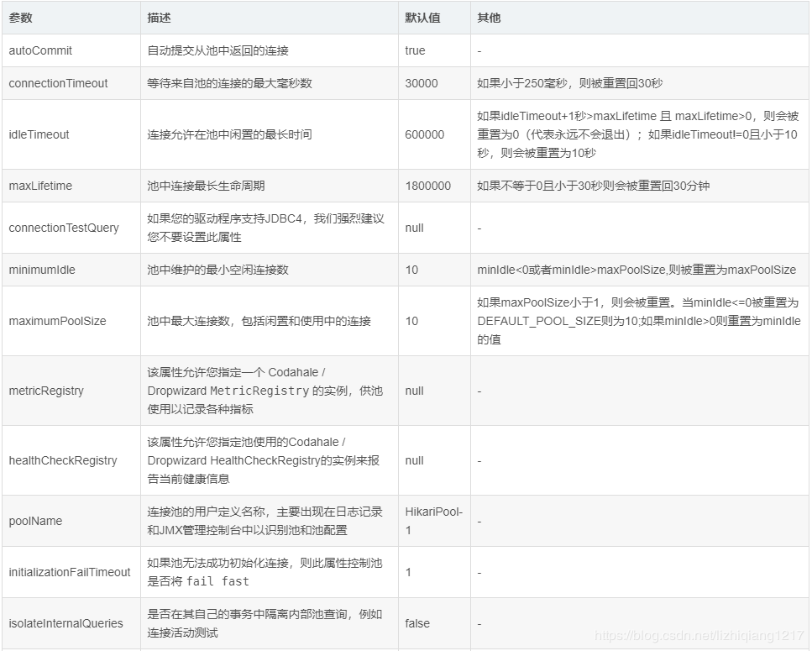Select the initializationFailTimeout parameter cell
812x651 pixels.
(70, 572)
